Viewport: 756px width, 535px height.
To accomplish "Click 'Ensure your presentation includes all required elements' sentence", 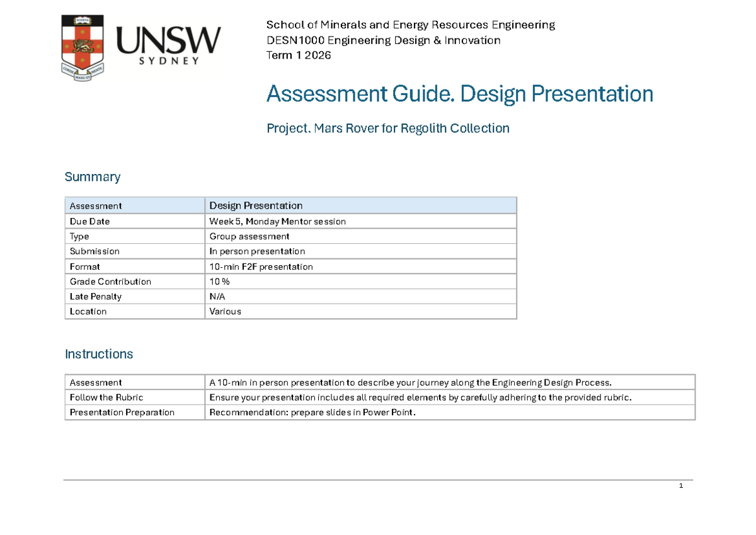I will click(420, 397).
